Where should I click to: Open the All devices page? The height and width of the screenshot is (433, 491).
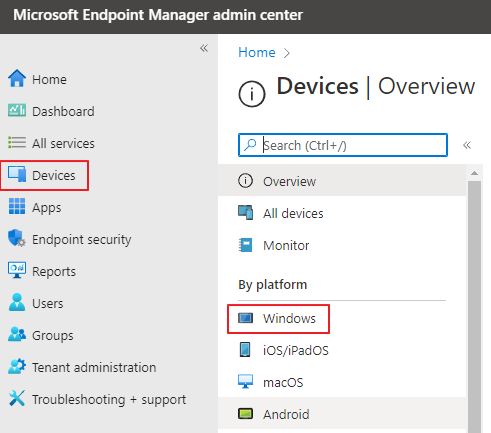342,213
